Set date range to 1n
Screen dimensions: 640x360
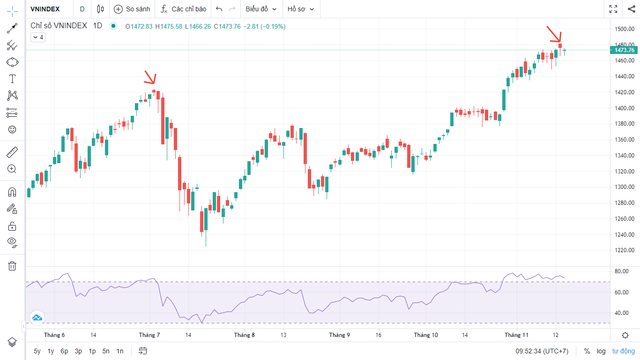click(120, 351)
